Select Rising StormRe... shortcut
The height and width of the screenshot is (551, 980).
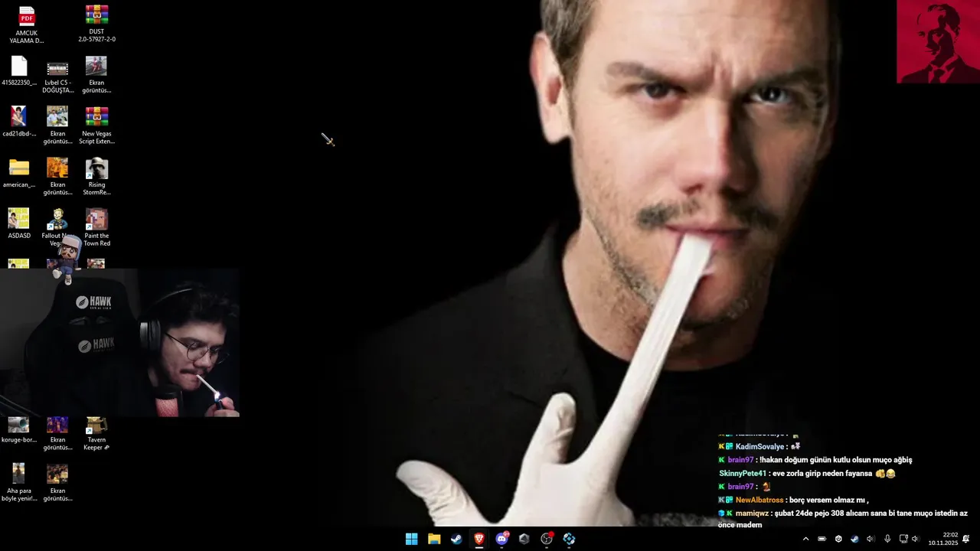96,177
